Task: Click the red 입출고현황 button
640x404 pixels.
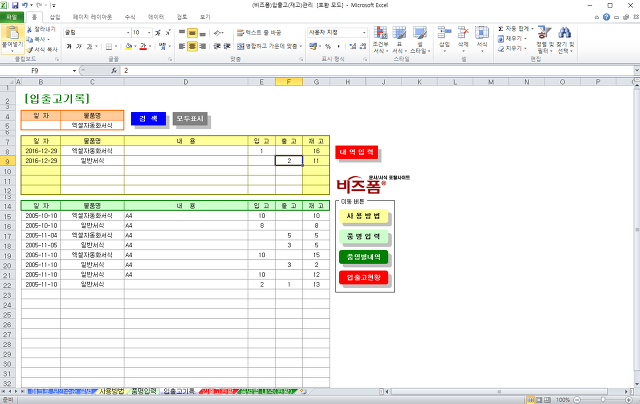Action: click(x=363, y=277)
